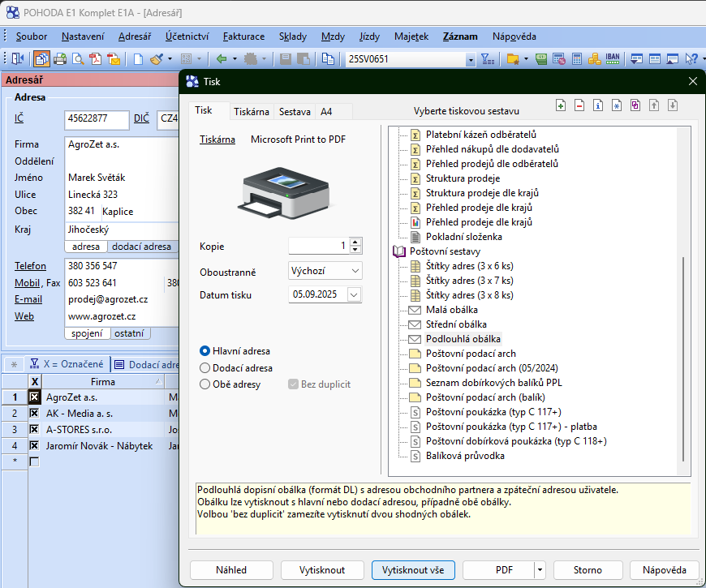The image size is (706, 588).
Task: Open the 25SV0651 combo box arrow
Action: click(471, 59)
